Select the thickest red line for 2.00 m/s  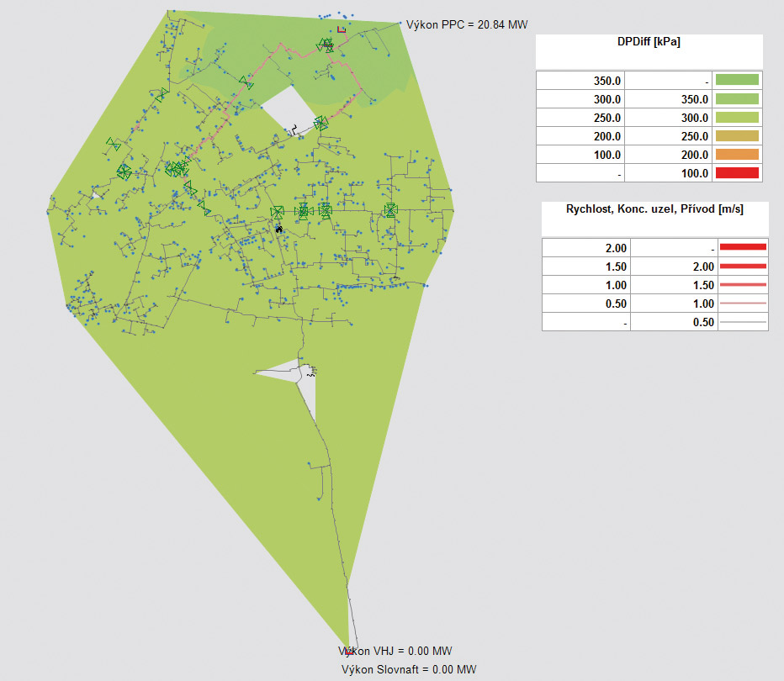743,247
